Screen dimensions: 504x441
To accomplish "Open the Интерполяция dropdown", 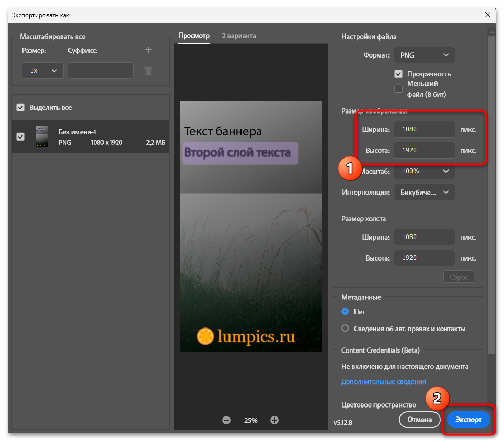I will point(425,193).
